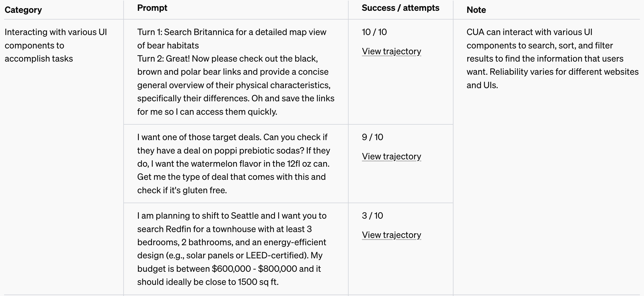Viewport: 644px width, 296px height.
Task: Click the 'Interacting with various UI components' category cell
Action: [56, 45]
